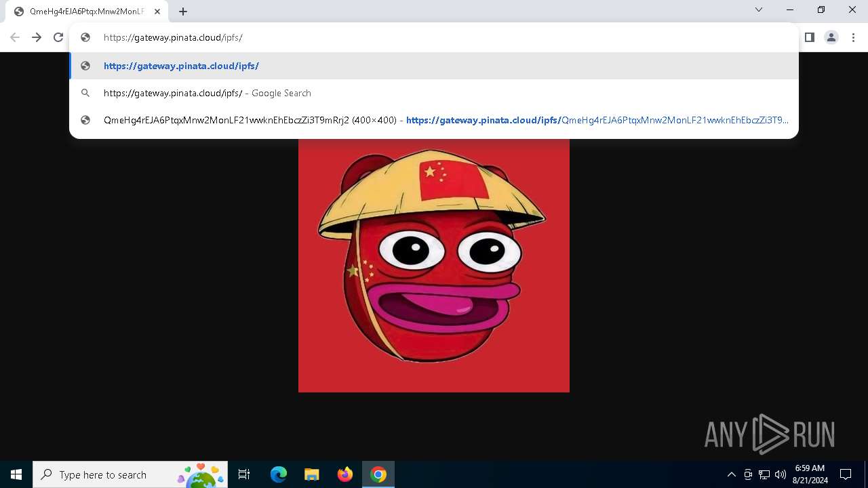Click the magnifier icon beside the search suggestion
Screen dimensions: 868x488
[85, 93]
